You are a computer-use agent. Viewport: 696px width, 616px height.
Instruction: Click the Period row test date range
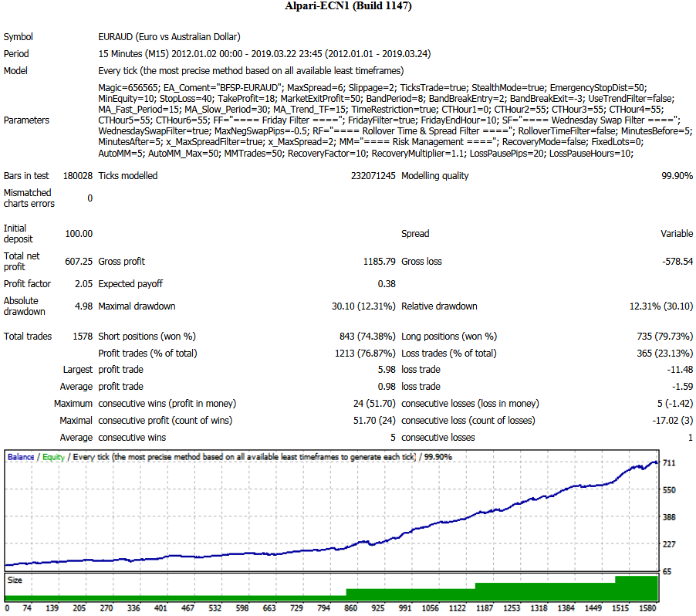coord(264,54)
